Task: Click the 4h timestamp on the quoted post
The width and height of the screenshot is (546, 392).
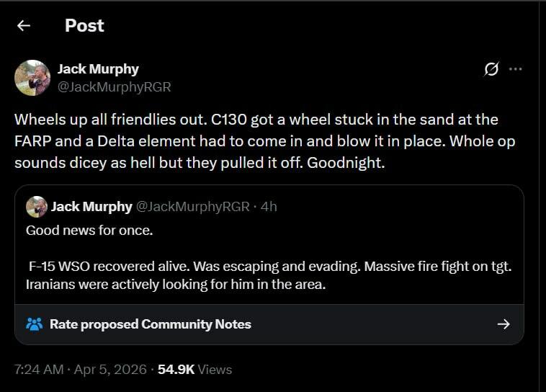Action: pos(269,207)
